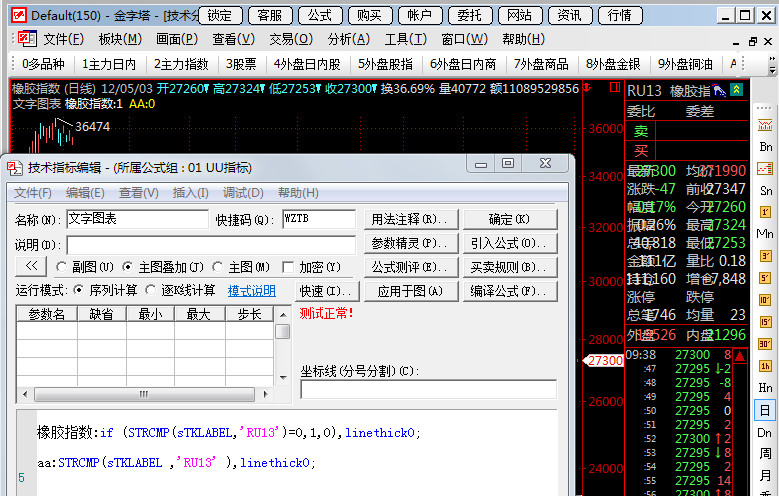Viewport: 779px width, 496px height.
Task: Enable the 加密 checkbox
Action: [289, 267]
